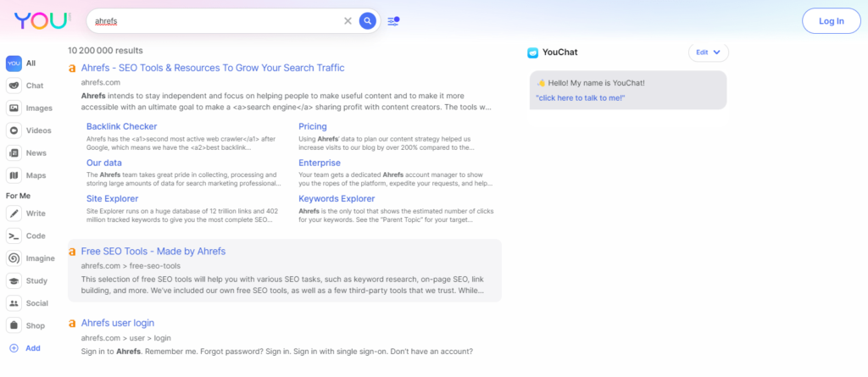Select the All results tab
This screenshot has height=377, width=868.
coord(14,63)
